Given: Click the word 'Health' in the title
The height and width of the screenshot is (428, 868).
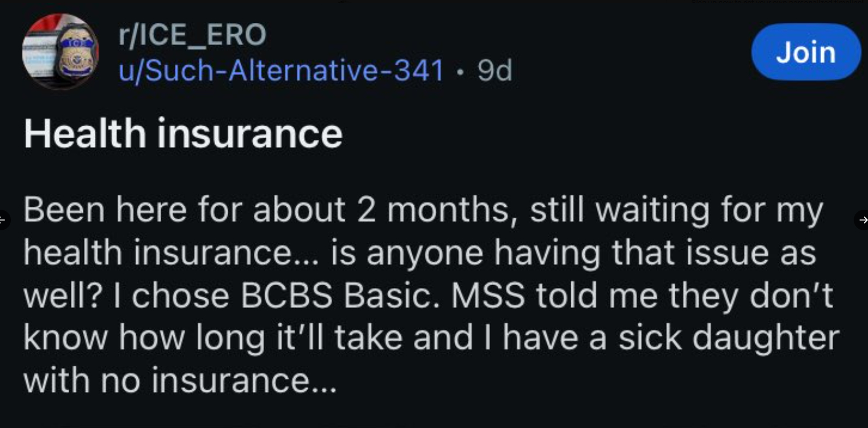Looking at the screenshot, I should 85,134.
